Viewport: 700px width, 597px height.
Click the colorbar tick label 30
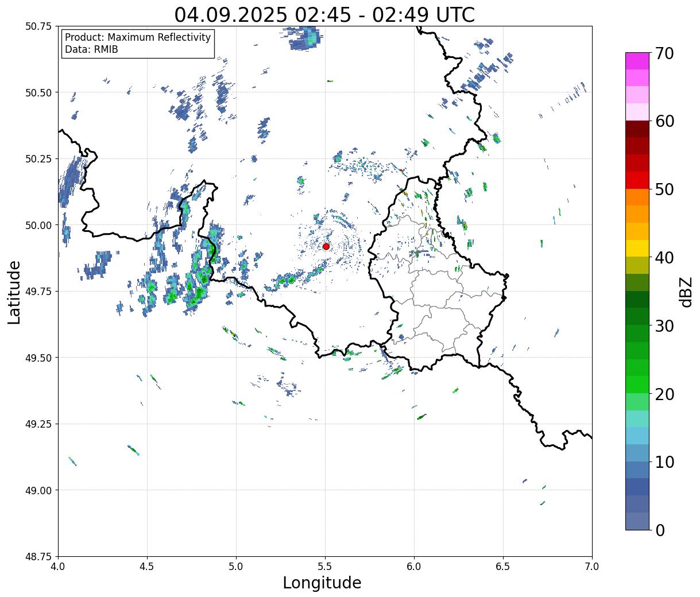pyautogui.click(x=664, y=326)
